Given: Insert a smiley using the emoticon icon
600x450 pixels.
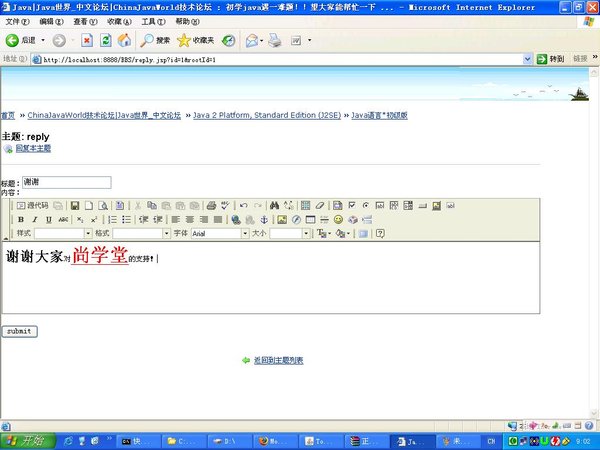Looking at the screenshot, I should tap(338, 219).
